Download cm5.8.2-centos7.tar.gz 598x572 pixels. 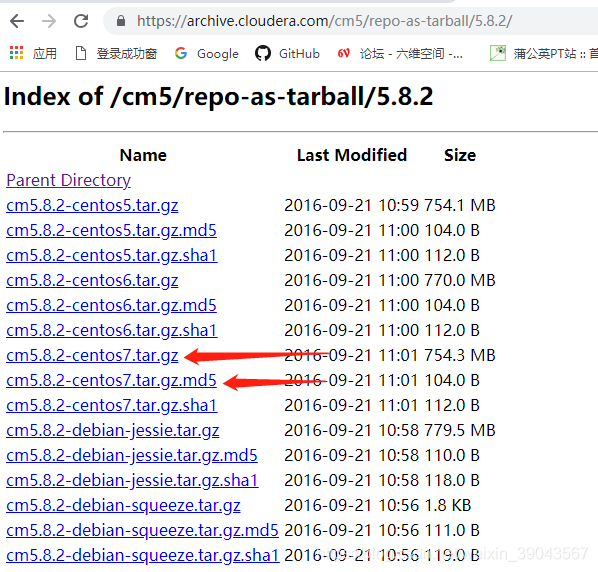coord(92,355)
